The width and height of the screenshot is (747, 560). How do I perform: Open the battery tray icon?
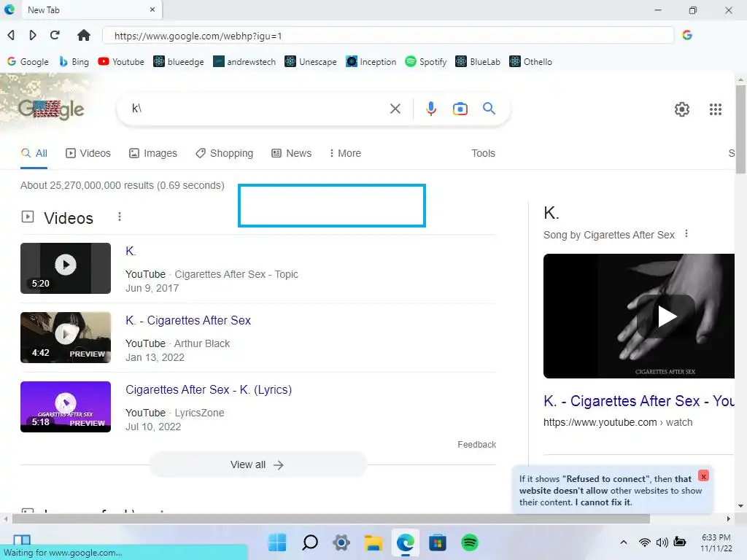(680, 542)
